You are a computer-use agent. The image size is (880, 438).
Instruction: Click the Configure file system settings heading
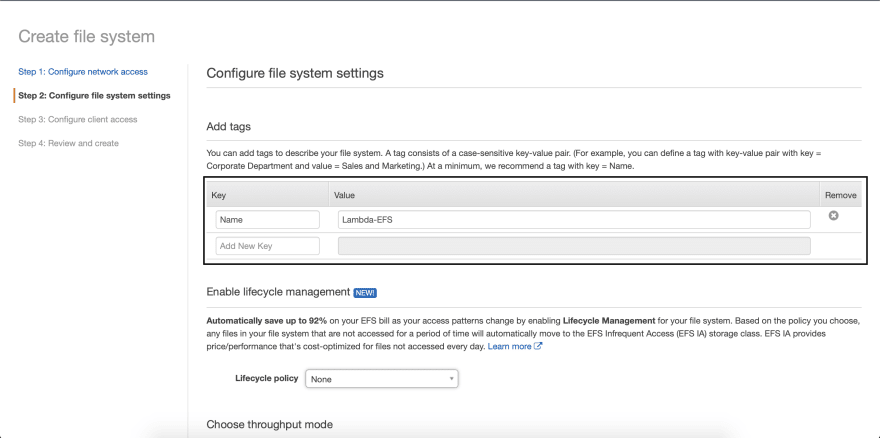pyautogui.click(x=295, y=73)
